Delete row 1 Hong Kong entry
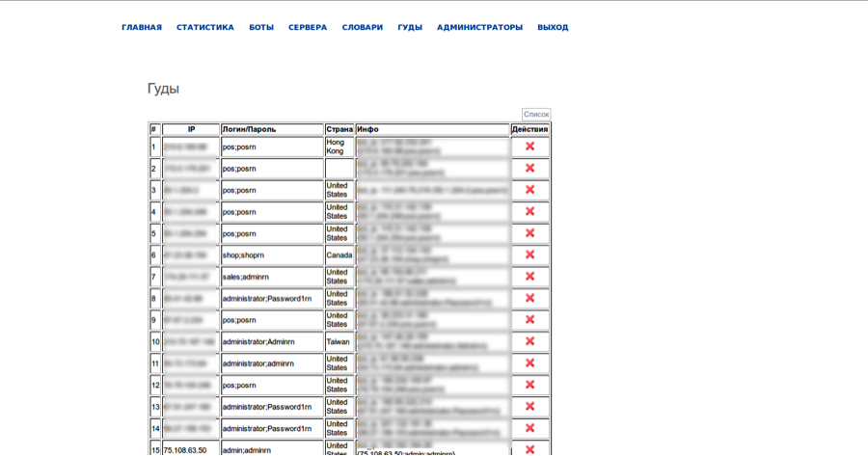The width and height of the screenshot is (868, 456). [529, 147]
